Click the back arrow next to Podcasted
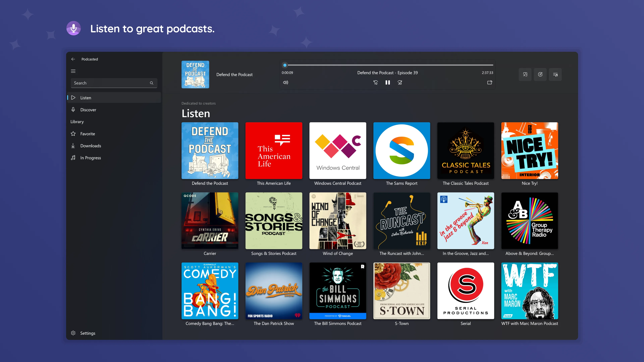This screenshot has height=362, width=644. (73, 59)
